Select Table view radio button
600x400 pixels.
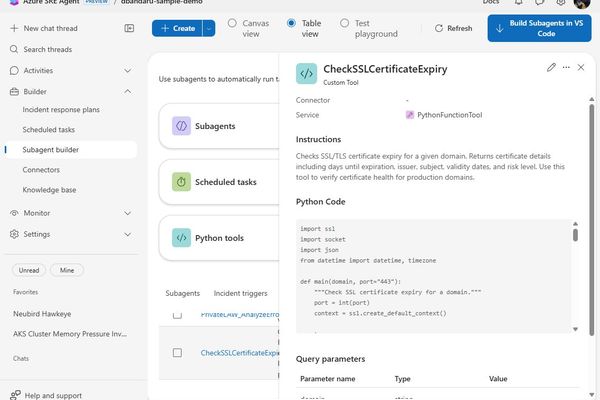(291, 23)
